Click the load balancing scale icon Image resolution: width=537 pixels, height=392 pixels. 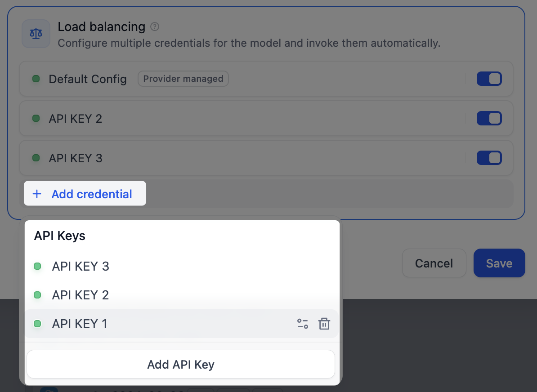coord(36,33)
